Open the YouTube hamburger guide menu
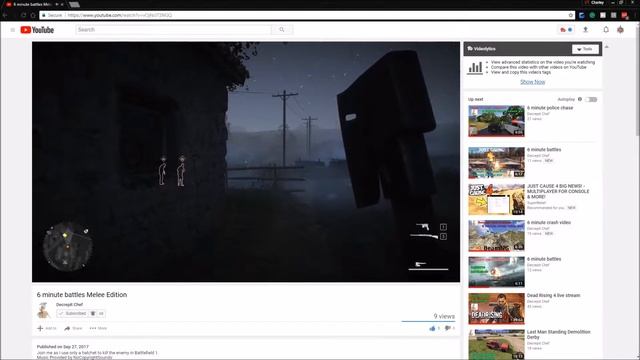This screenshot has width=640, height=360. coord(13,30)
